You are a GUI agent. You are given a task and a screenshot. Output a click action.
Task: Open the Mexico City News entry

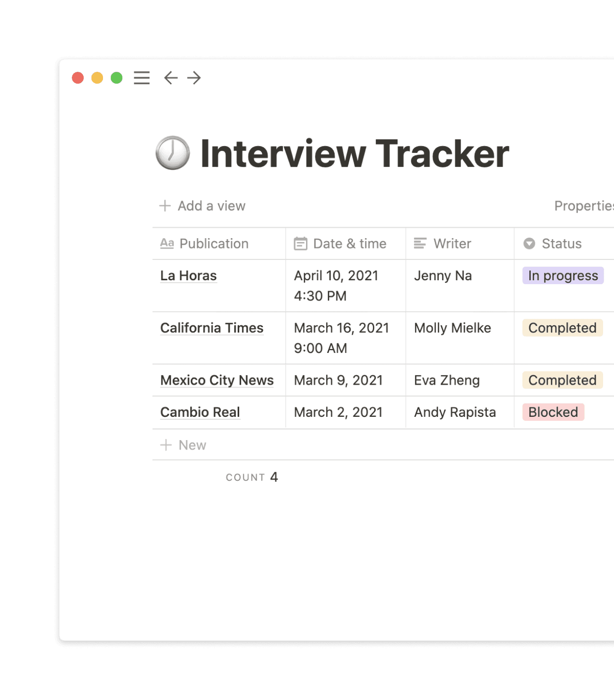[x=217, y=380]
